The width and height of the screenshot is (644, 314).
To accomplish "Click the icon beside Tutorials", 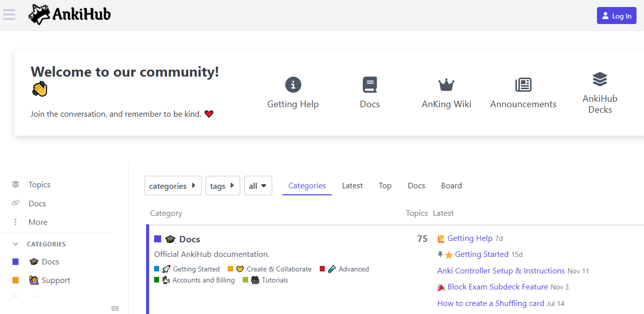I will (x=255, y=280).
